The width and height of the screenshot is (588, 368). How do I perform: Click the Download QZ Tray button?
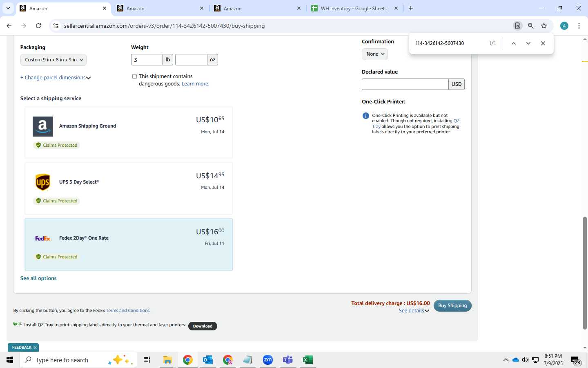pos(203,326)
